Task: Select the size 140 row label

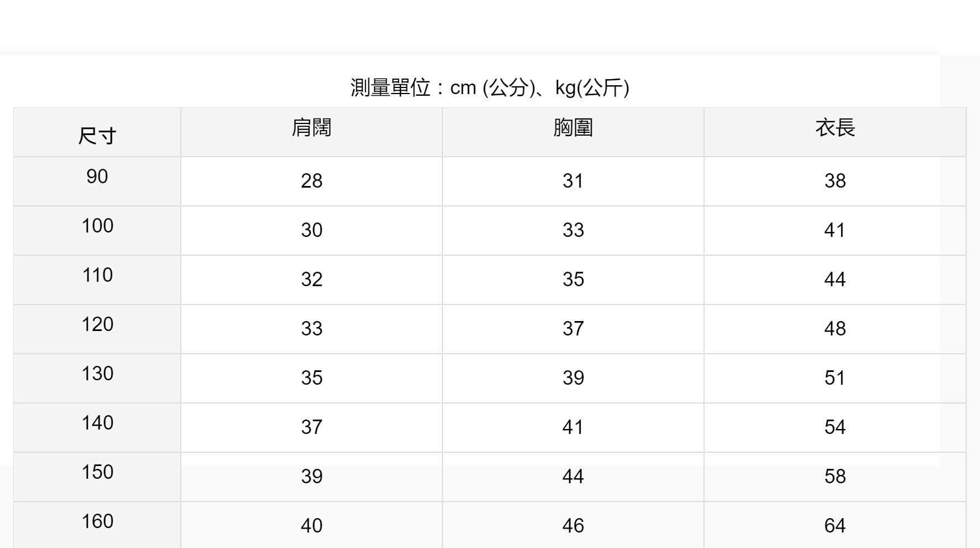Action: click(97, 423)
